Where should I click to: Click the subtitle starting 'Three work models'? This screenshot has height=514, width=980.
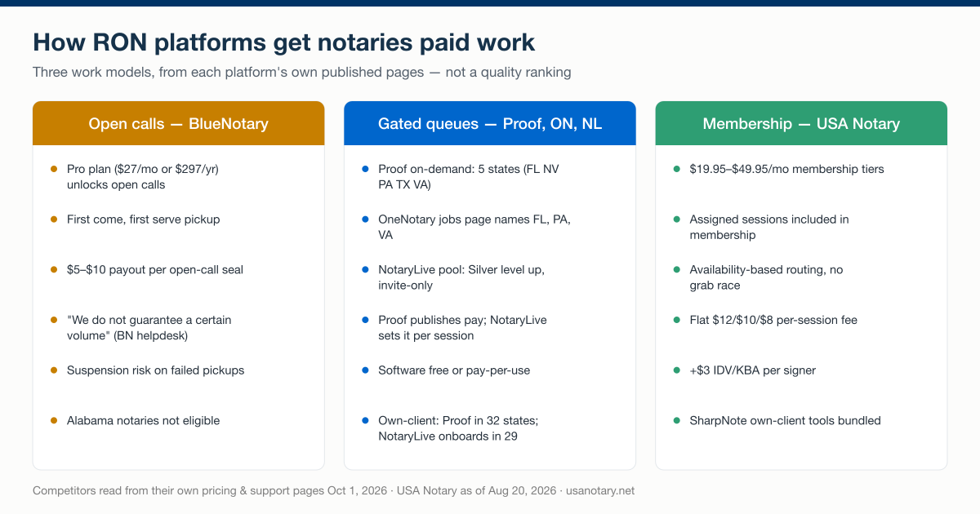(302, 72)
